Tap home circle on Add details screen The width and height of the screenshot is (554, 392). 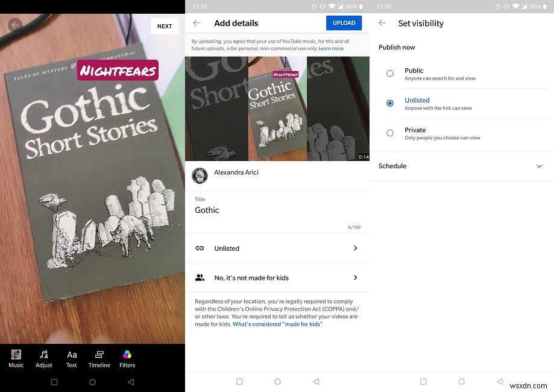coord(278,382)
